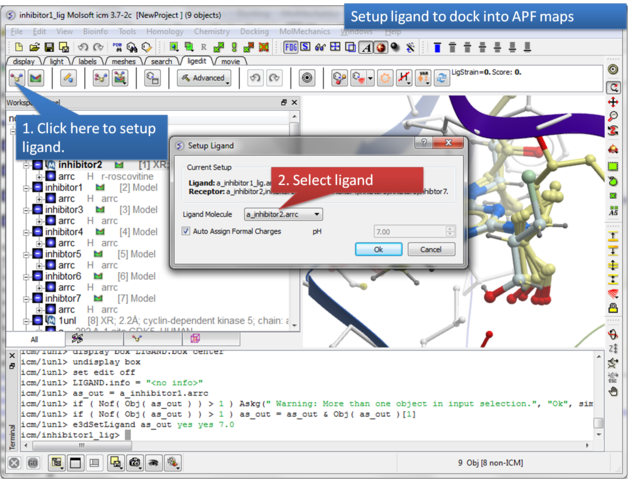Click the glasses view icon
The image size is (630, 479).
tap(320, 47)
